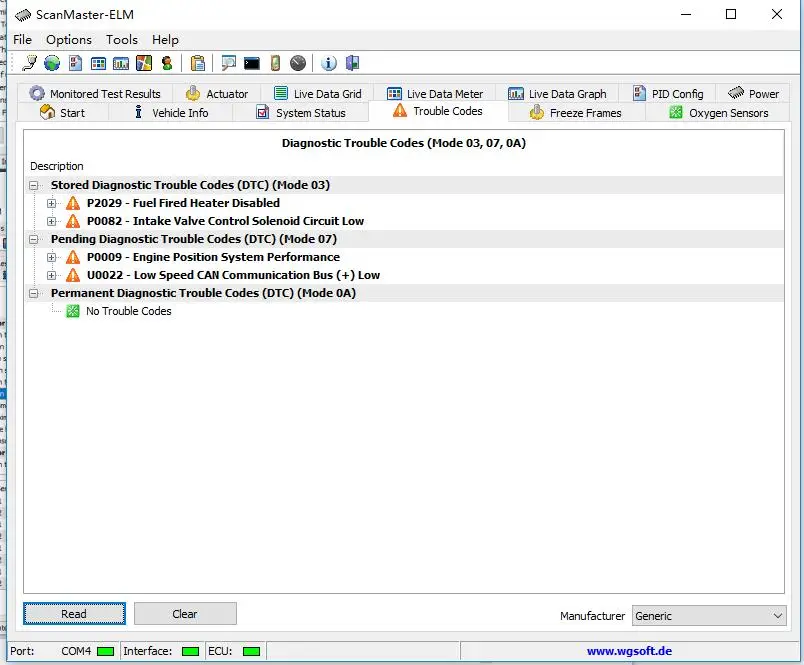Click the Read button
Image resolution: width=804 pixels, height=665 pixels.
(x=74, y=614)
